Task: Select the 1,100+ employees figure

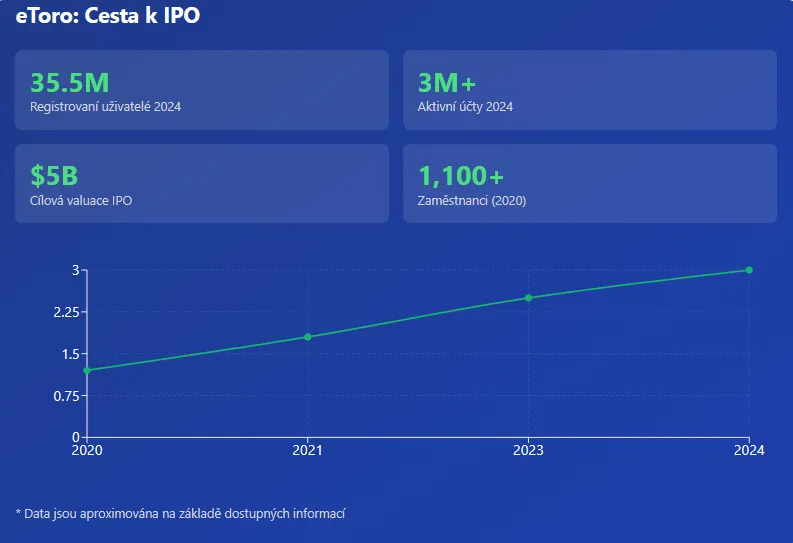Action: [461, 176]
